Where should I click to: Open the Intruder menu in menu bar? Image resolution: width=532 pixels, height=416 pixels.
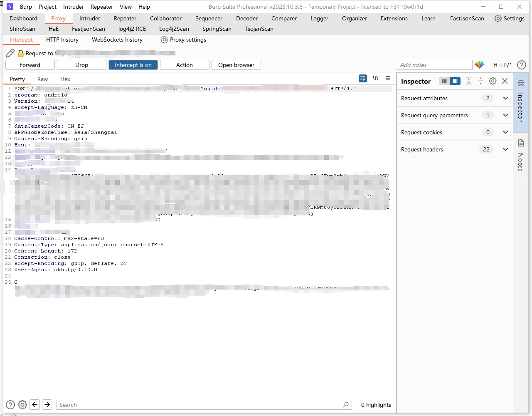(x=74, y=7)
